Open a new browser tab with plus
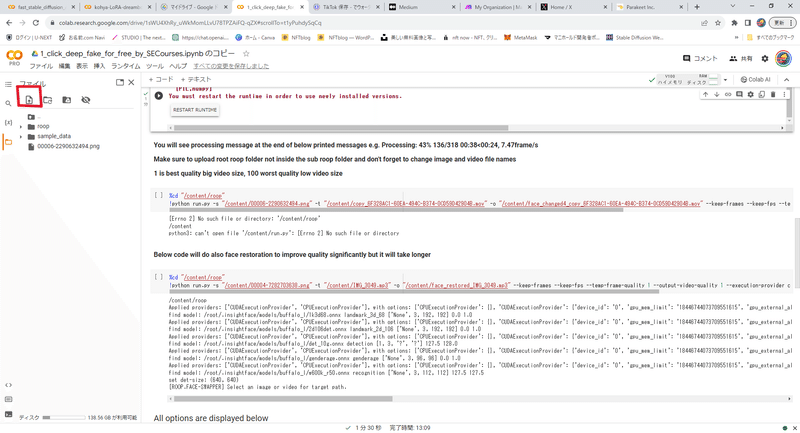Screen dimensions: 800x433 (x=697, y=7)
